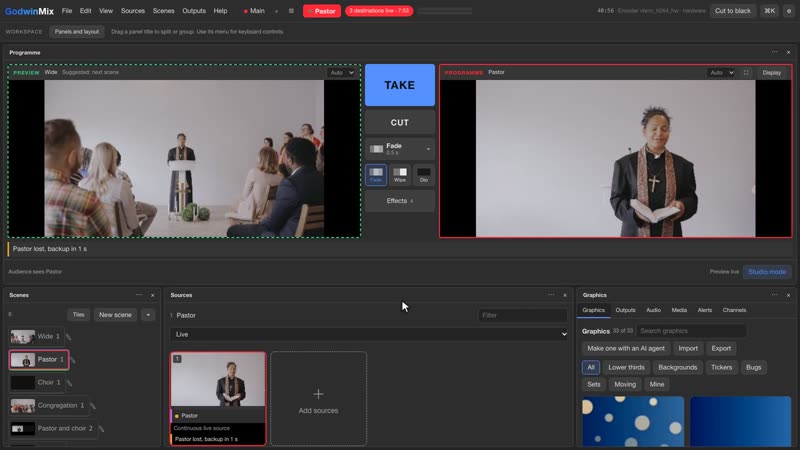Viewport: 800px width, 450px height.
Task: Switch to the Channels tab
Action: pyautogui.click(x=734, y=310)
